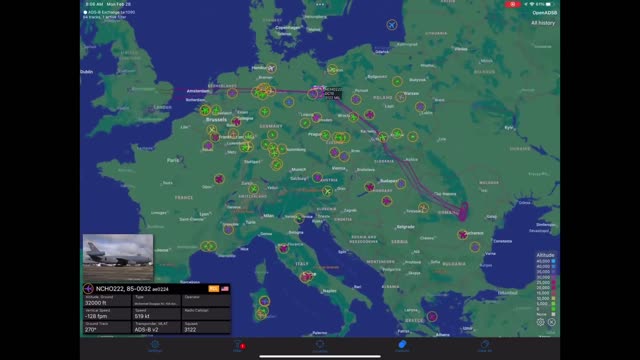The image size is (640, 360).
Task: Select aircraft icon southeast of Bucharest near Varna
Action: pos(475,247)
